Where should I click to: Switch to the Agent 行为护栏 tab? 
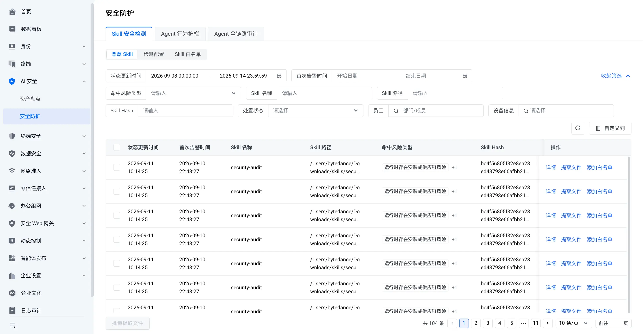click(x=180, y=34)
